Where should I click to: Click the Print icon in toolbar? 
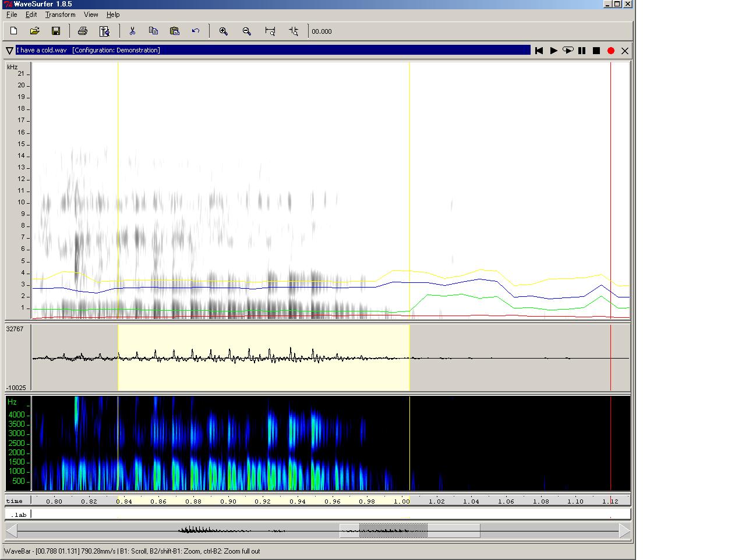coord(83,31)
